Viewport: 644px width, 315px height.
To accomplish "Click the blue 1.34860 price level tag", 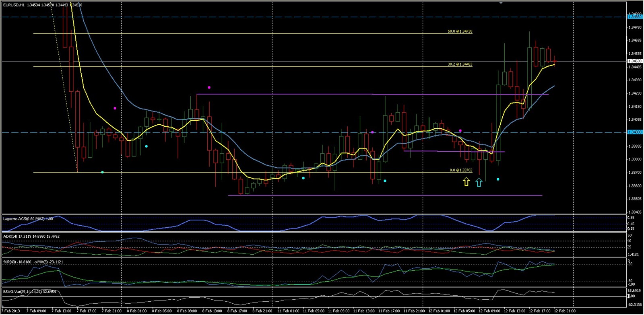I will [635, 16].
